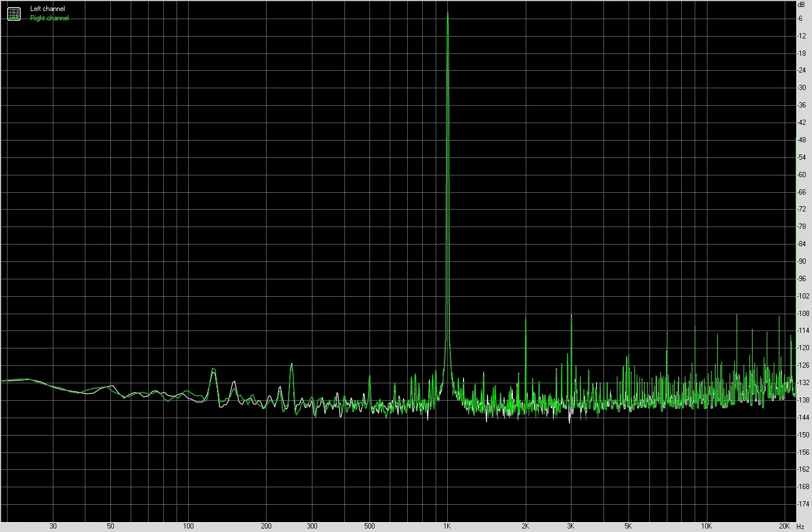Select the 'Right channel' legend label
Viewport: 812px width, 532px height.
(x=49, y=18)
